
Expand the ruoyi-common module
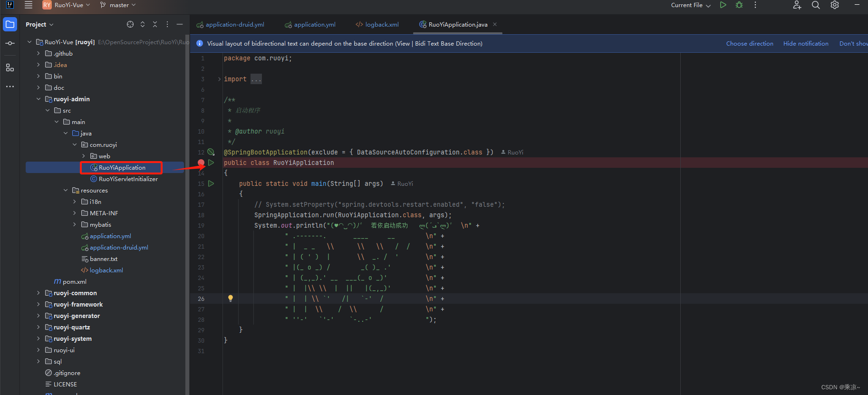click(39, 293)
